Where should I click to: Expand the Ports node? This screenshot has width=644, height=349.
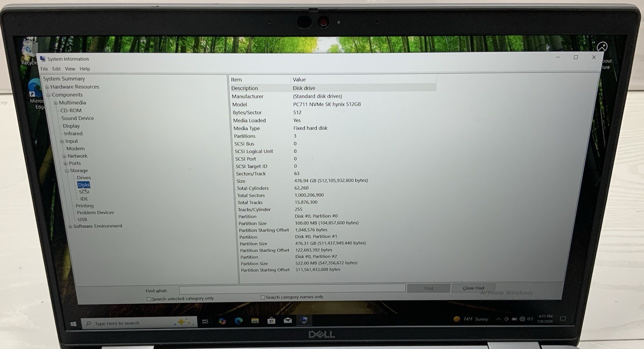click(66, 164)
